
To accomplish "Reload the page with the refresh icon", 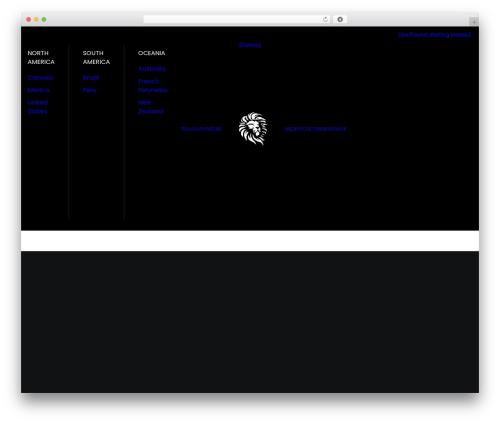I will click(x=325, y=19).
